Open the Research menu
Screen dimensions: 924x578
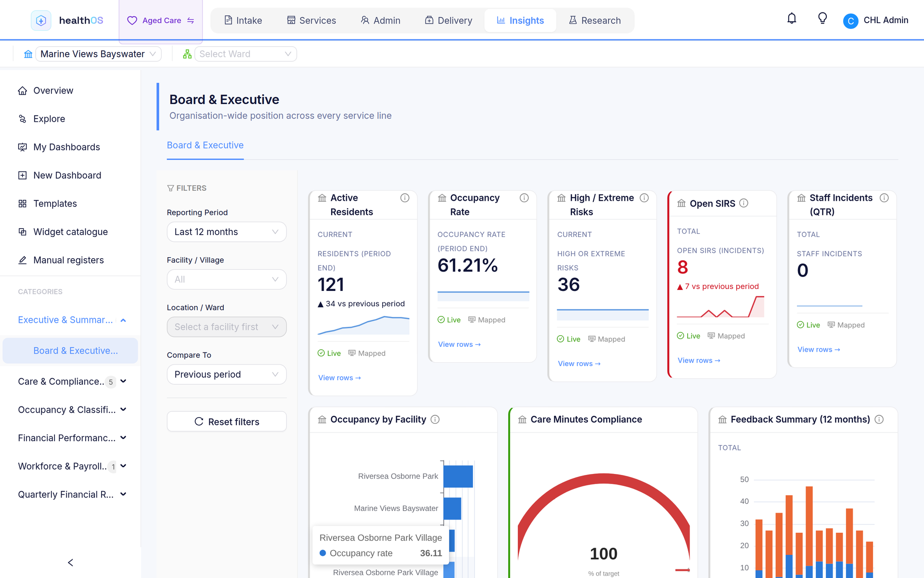pos(595,21)
